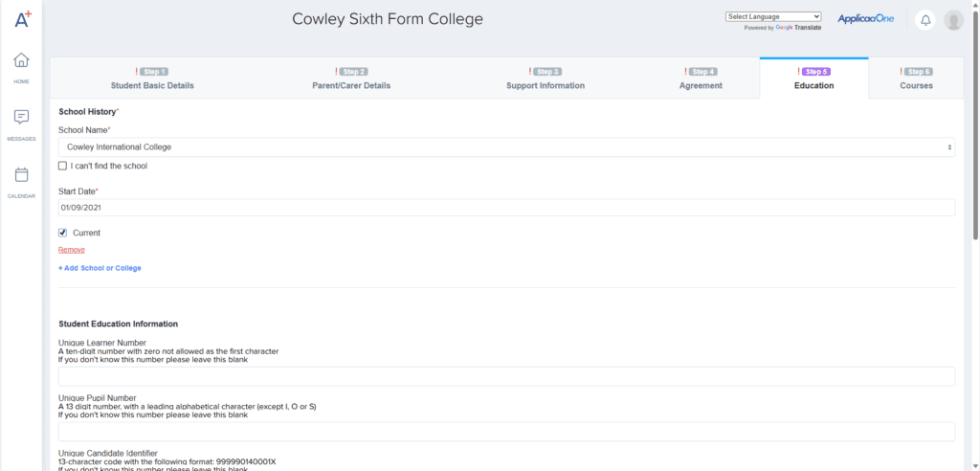Jump to Step 6 Courses tab
Viewport: 980px width, 471px height.
(x=916, y=78)
